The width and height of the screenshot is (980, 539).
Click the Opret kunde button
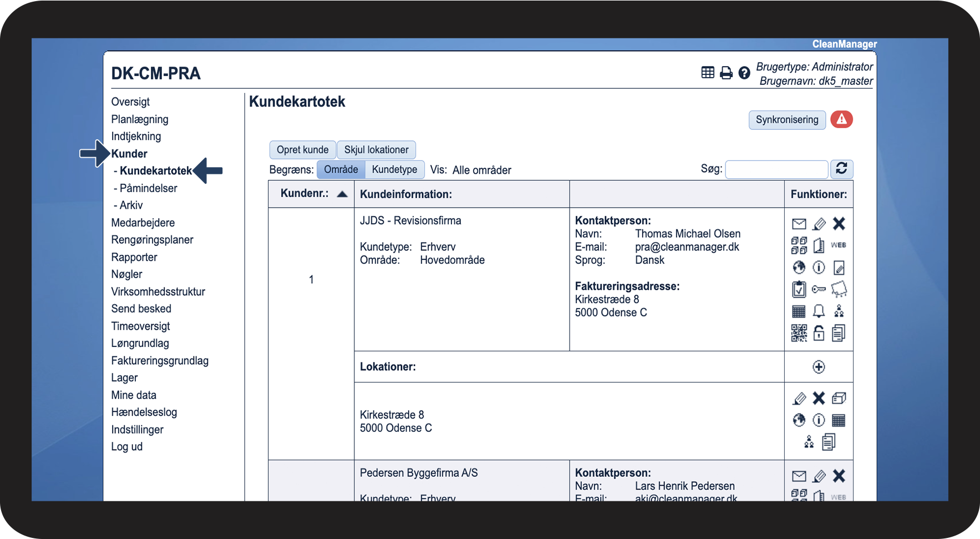point(303,150)
